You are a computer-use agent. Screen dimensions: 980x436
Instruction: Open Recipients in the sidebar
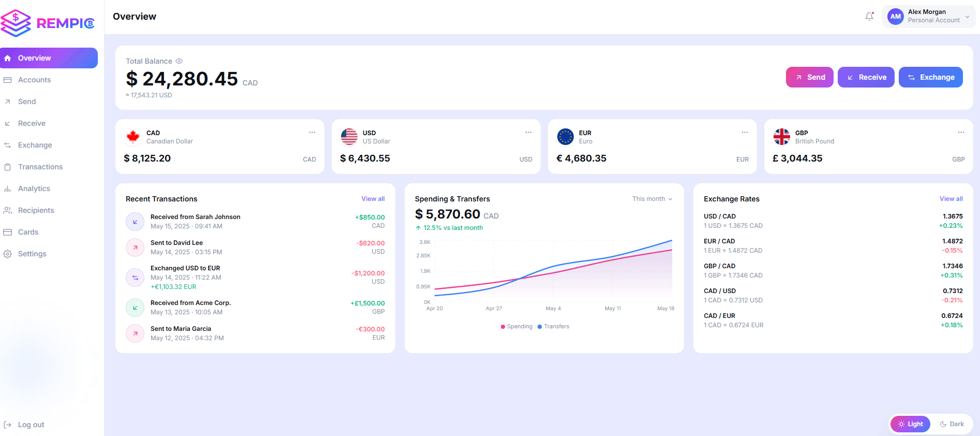[x=49, y=210]
